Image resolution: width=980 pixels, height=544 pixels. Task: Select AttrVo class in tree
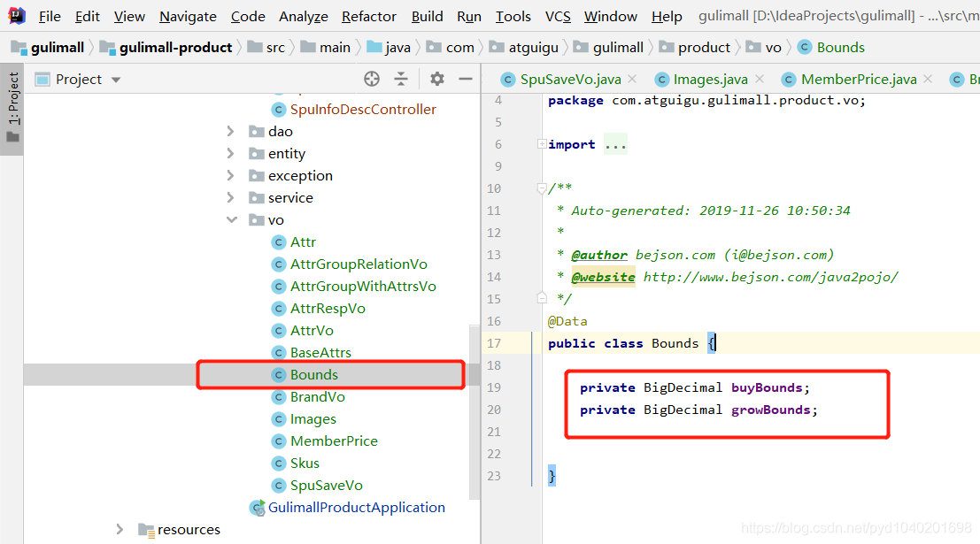click(x=312, y=331)
